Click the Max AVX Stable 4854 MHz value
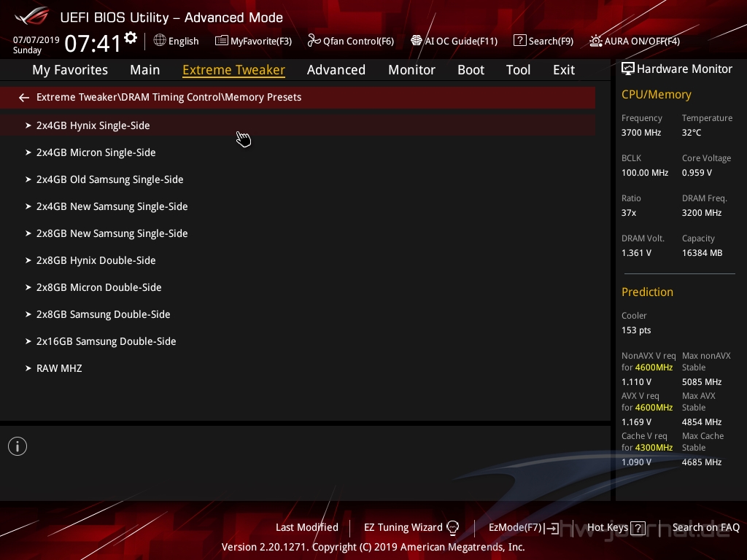The height and width of the screenshot is (560, 747). 701,422
